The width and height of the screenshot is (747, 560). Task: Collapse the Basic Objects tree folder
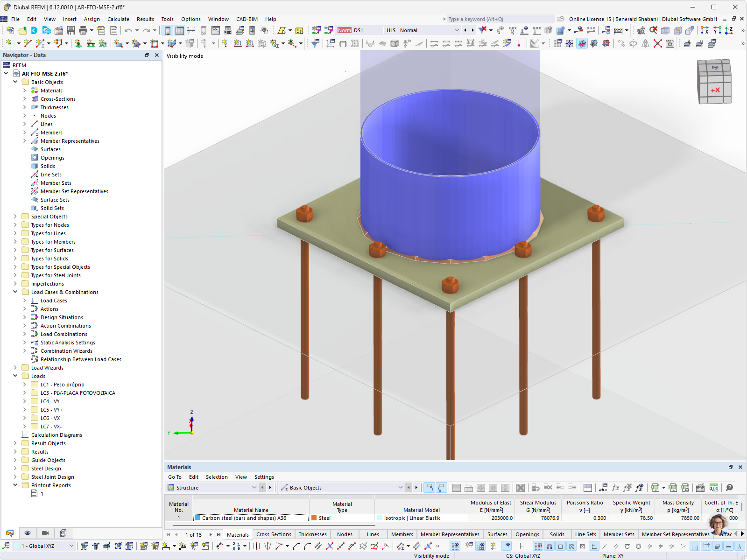click(x=15, y=82)
